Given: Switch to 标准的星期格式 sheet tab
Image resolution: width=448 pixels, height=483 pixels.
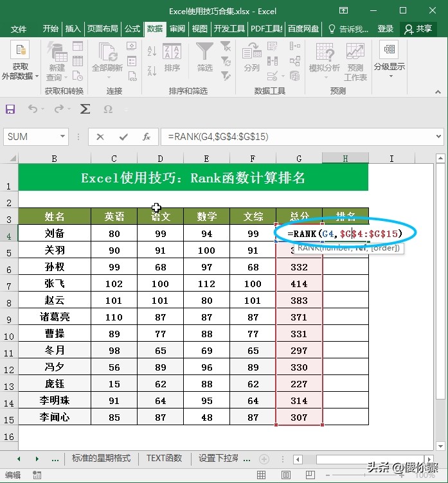Looking at the screenshot, I should [x=101, y=459].
